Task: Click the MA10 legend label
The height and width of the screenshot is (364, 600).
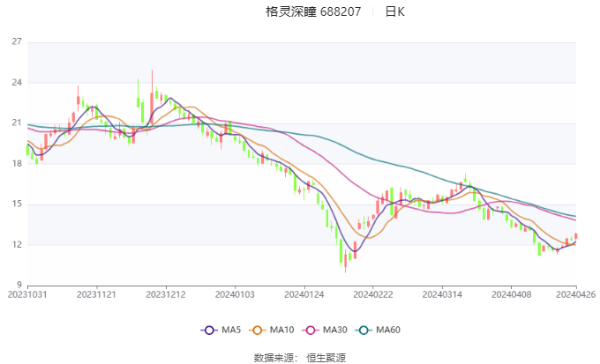Action: pyautogui.click(x=281, y=330)
